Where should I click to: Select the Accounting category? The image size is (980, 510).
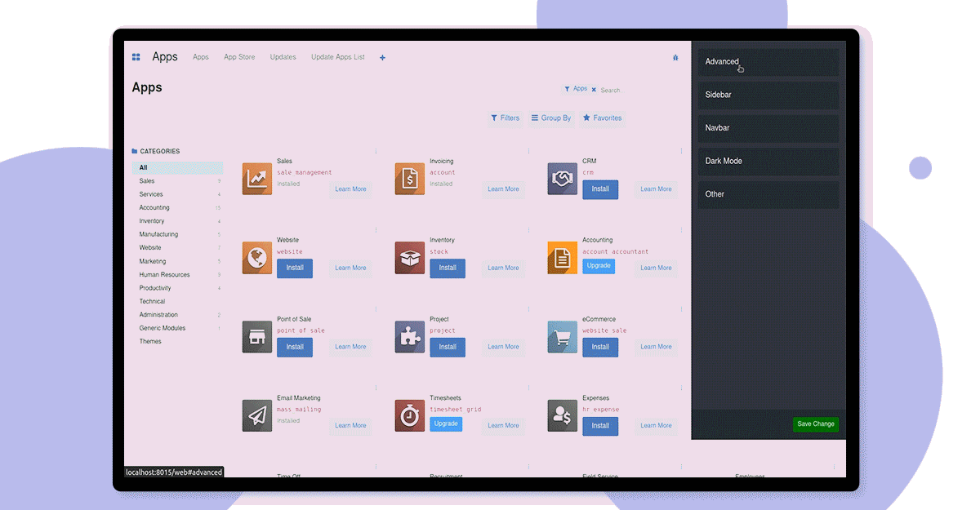click(177, 207)
